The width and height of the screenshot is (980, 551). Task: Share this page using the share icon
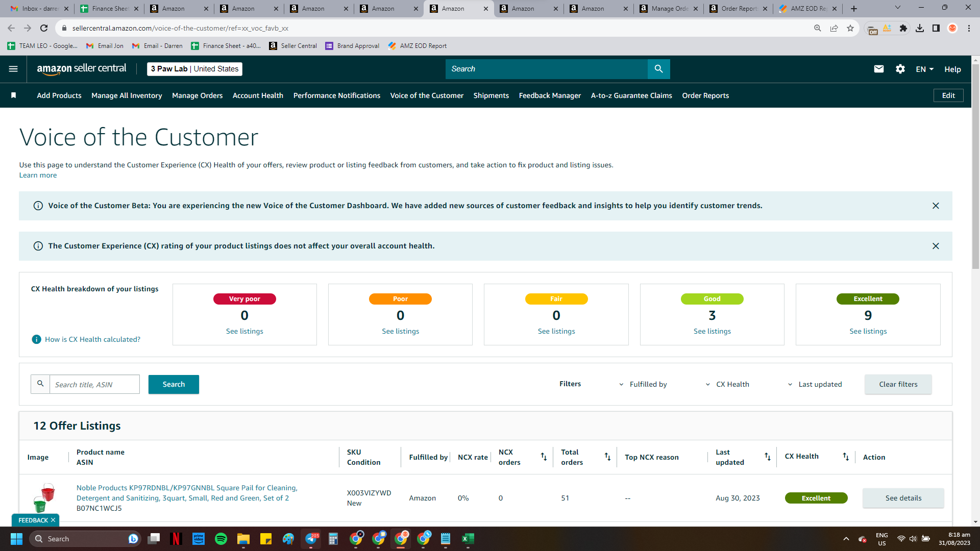click(x=834, y=28)
